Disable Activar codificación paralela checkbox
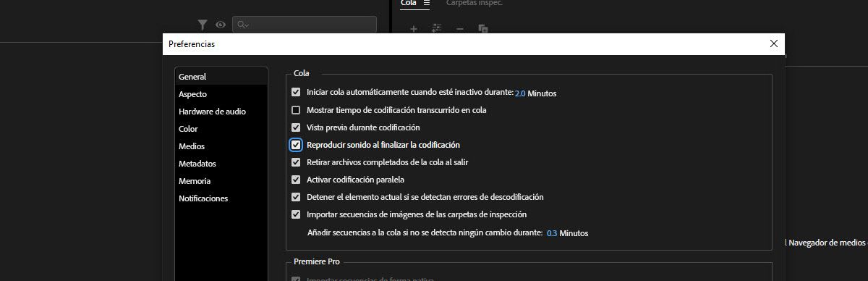Image resolution: width=868 pixels, height=281 pixels. coord(296,180)
